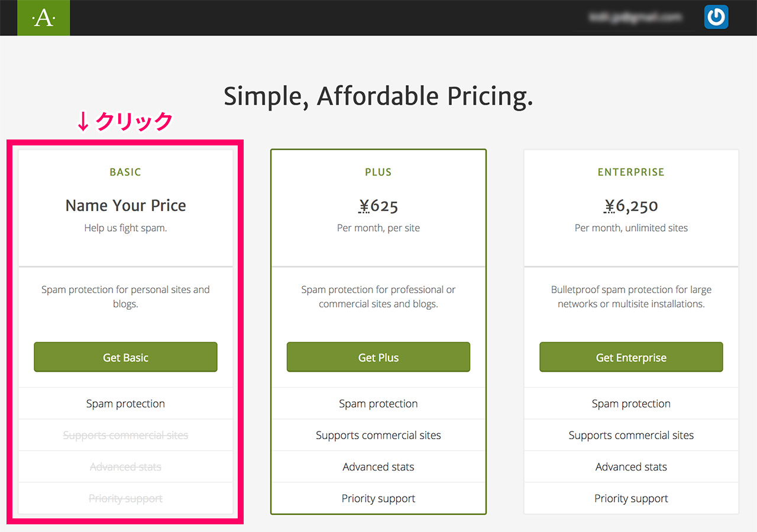Select the PLUS plan heading
The width and height of the screenshot is (757, 532).
pyautogui.click(x=378, y=172)
